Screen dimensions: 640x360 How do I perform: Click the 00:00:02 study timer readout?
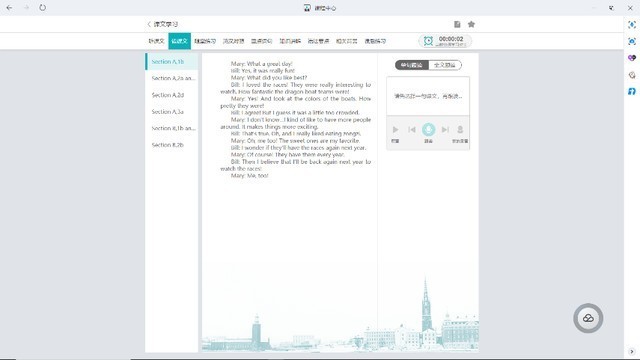tap(451, 39)
